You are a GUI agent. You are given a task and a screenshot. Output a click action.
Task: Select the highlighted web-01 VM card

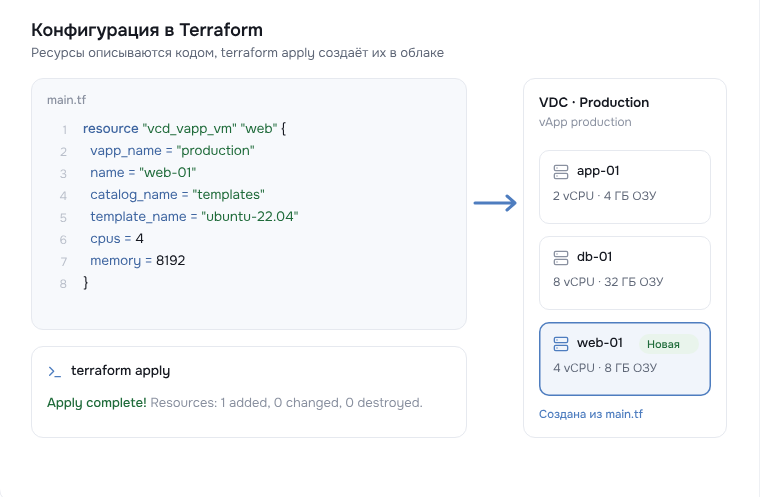point(625,359)
